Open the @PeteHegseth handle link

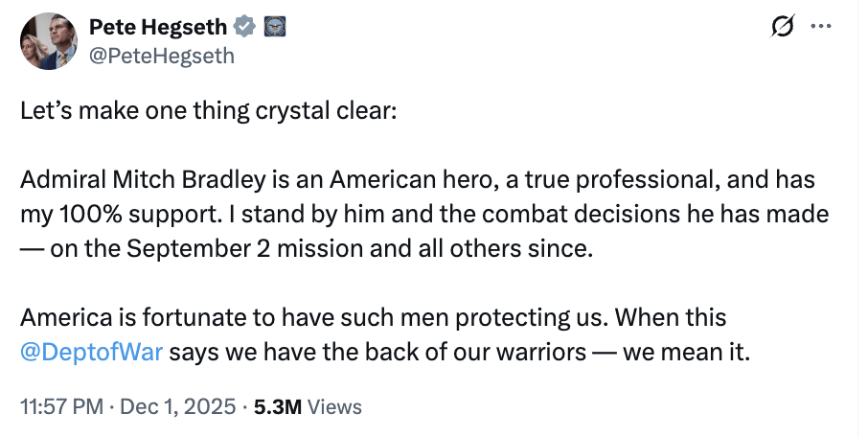click(162, 56)
